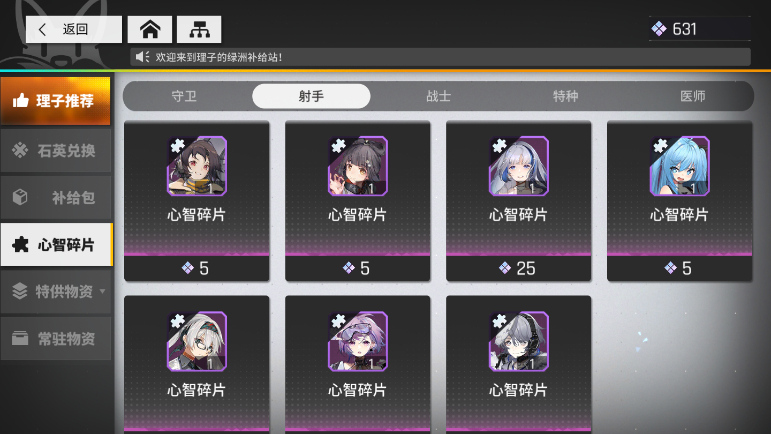Viewport: 771px width, 434px height.
Task: Select 心智碎片 puzzle sidebar item
Action: click(57, 244)
